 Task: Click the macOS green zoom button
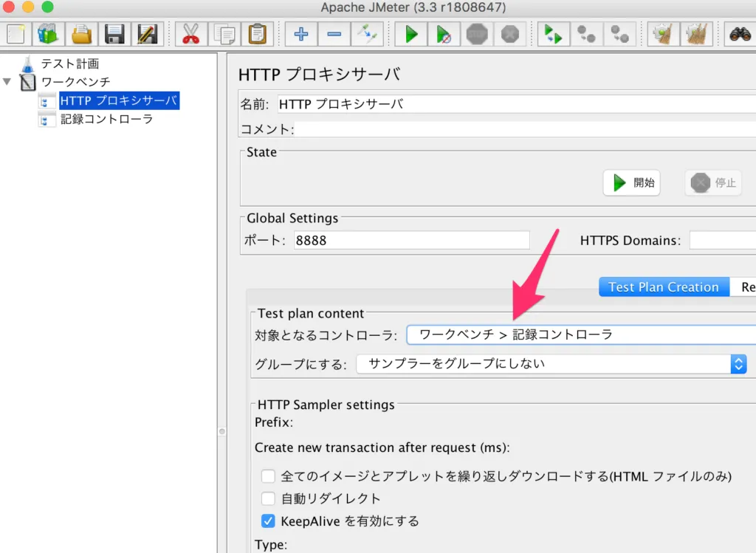(x=47, y=7)
